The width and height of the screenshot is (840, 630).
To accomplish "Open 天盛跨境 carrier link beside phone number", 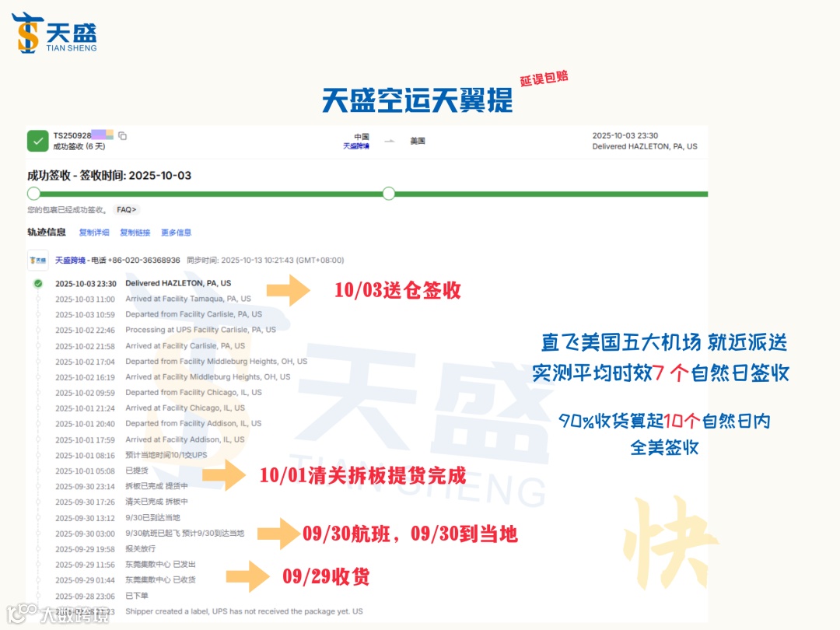I will [x=70, y=261].
